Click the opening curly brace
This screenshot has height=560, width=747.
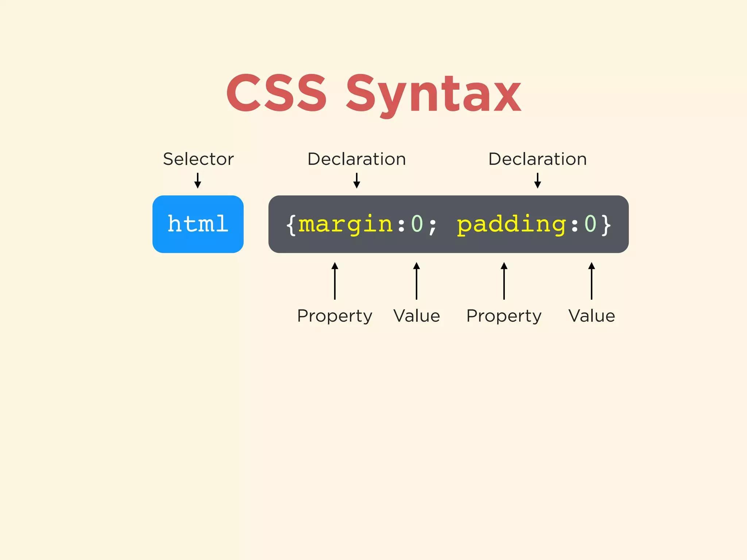pos(291,225)
